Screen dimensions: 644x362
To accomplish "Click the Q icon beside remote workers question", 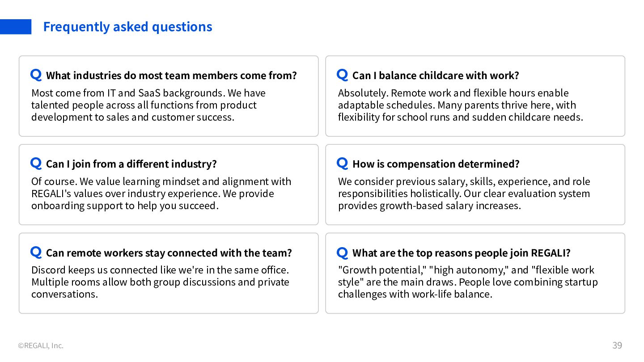I will 36,252.
